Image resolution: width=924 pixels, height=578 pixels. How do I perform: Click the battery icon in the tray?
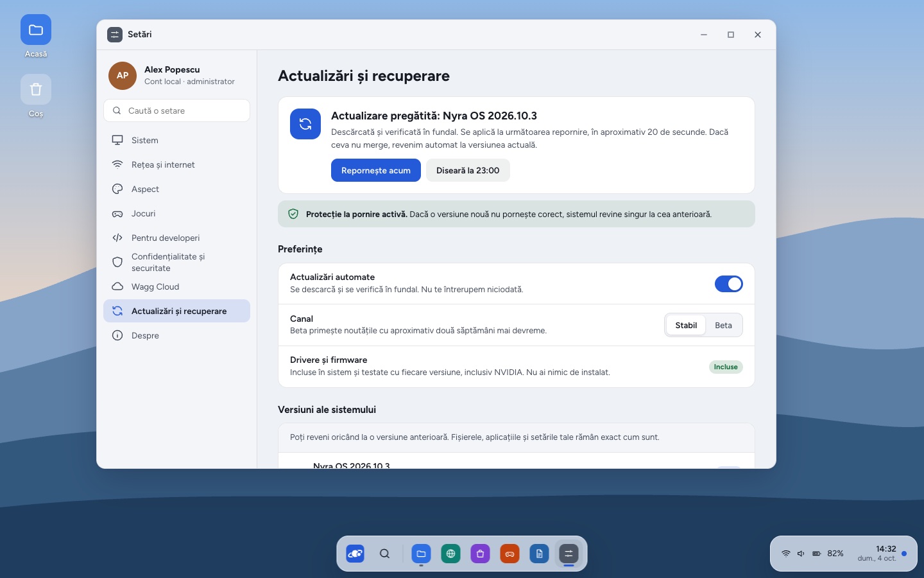pos(816,554)
